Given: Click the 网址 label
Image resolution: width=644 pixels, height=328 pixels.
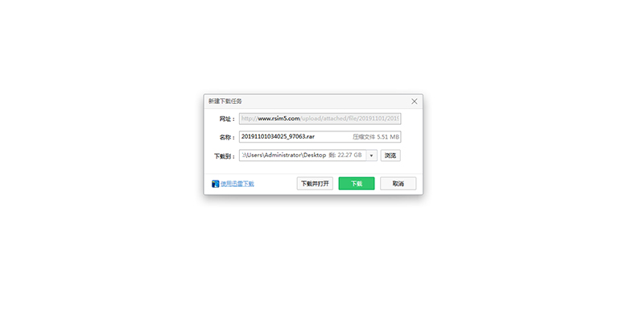Looking at the screenshot, I should (227, 118).
